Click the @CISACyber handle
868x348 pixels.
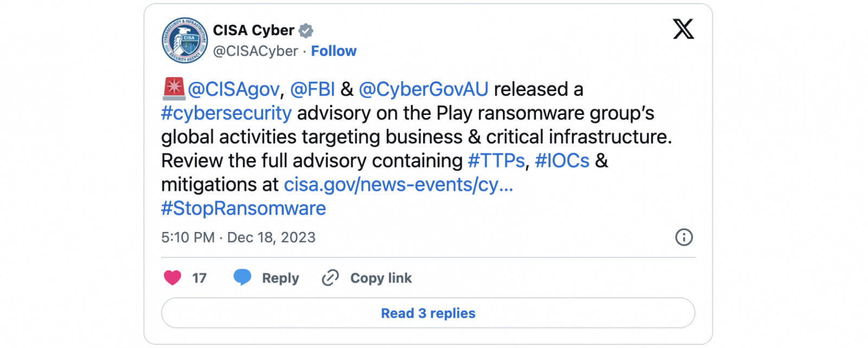(x=256, y=51)
